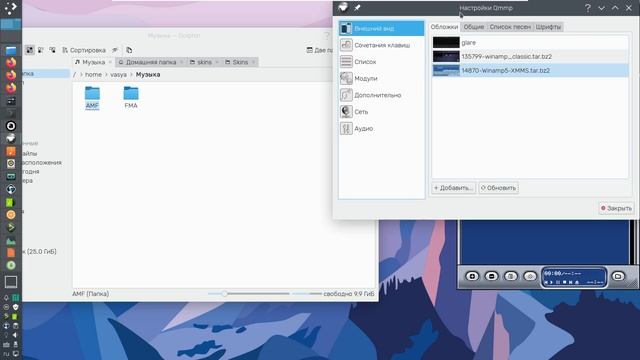The image size is (640, 360).
Task: Click home in Dolphin breadcrumb path
Action: 93,75
